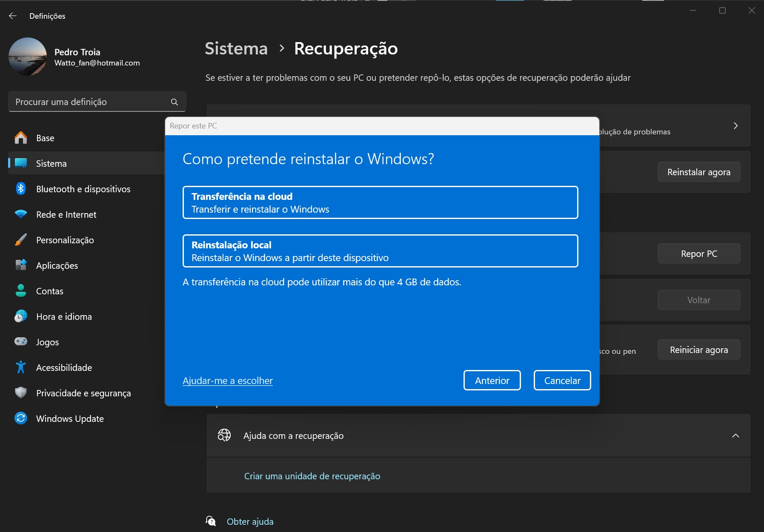Image resolution: width=764 pixels, height=532 pixels.
Task: Click the Jogos gamepad icon
Action: pos(20,341)
